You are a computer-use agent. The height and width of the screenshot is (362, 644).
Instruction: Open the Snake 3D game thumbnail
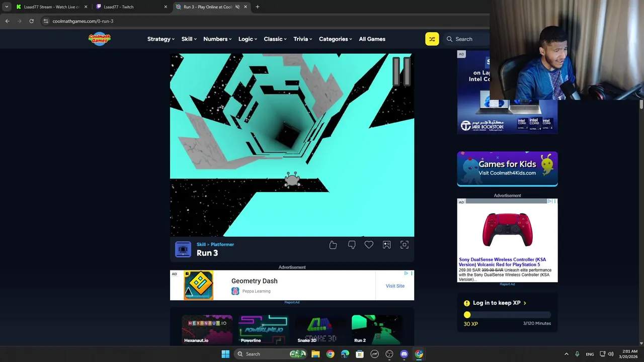coord(320,329)
